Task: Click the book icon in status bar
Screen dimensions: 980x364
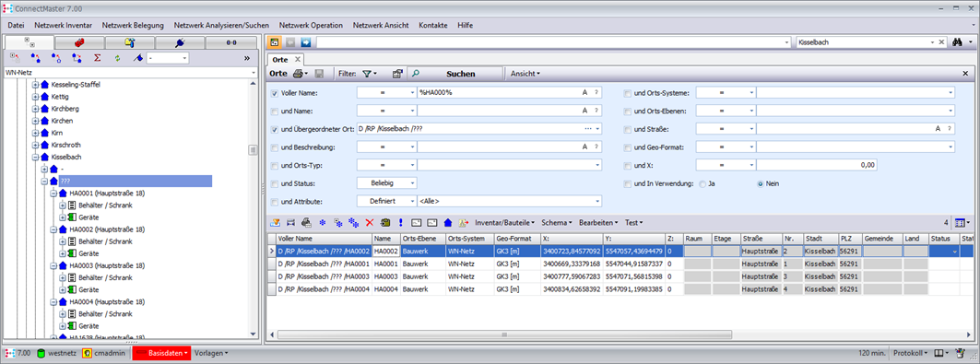Action: (939, 353)
